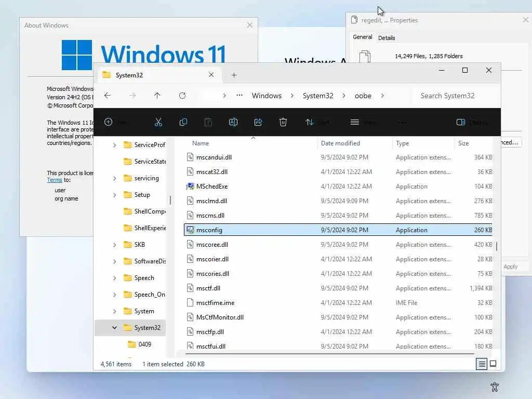Open breadcrumb chevron after System32

[x=344, y=96]
